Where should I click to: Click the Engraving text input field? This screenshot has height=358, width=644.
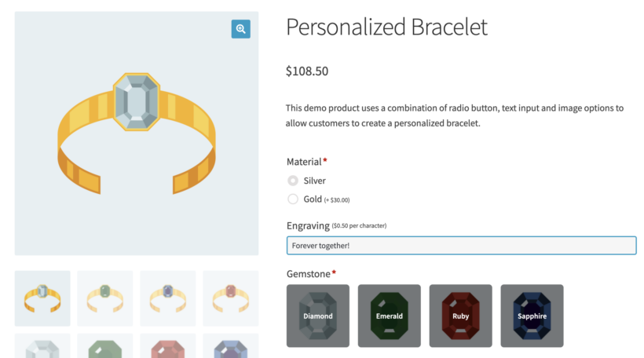tap(461, 246)
